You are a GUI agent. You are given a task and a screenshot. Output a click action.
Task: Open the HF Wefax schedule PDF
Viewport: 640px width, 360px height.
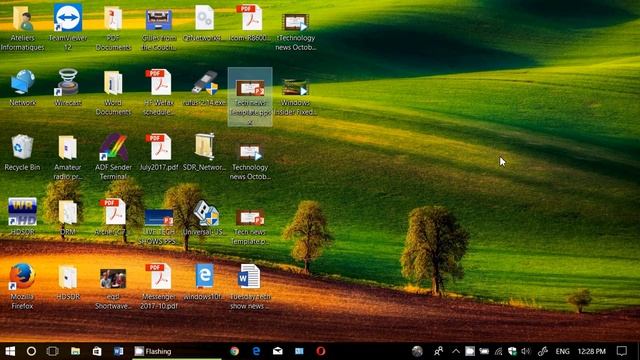pyautogui.click(x=159, y=93)
